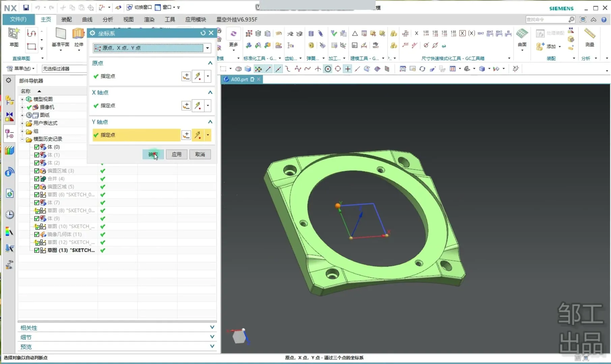The width and height of the screenshot is (611, 364).
Task: Click the 应用 button
Action: click(x=176, y=154)
